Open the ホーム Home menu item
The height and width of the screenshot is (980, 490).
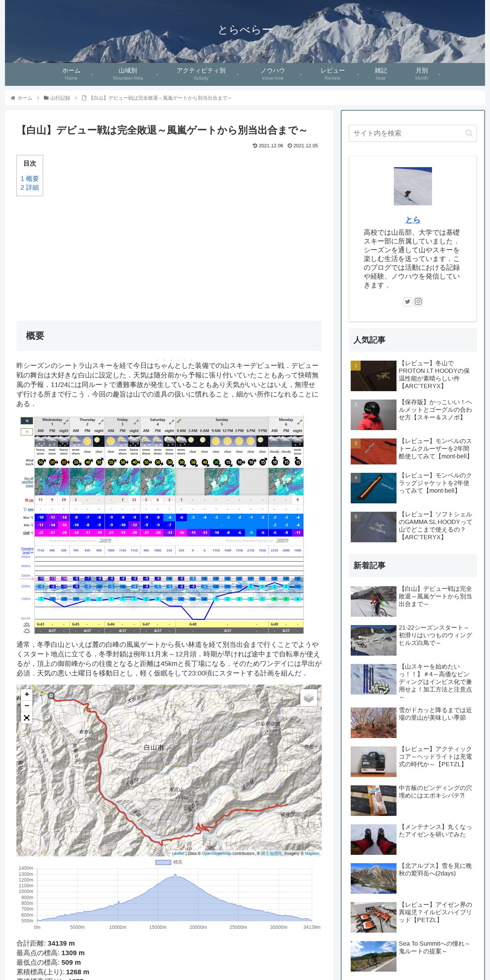[71, 74]
